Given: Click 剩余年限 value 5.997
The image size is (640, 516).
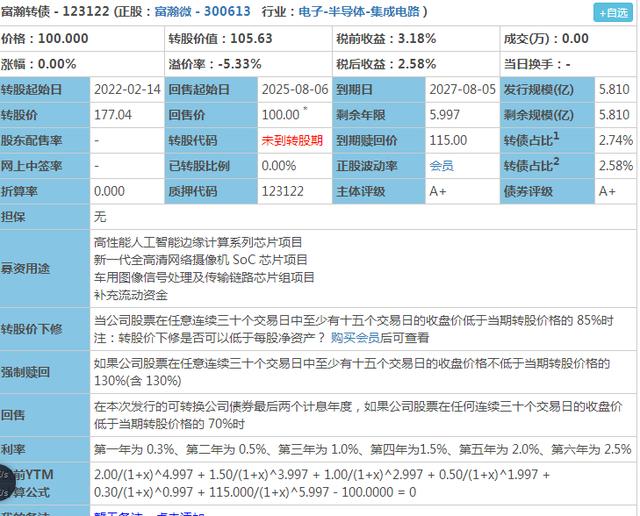Looking at the screenshot, I should [x=444, y=115].
